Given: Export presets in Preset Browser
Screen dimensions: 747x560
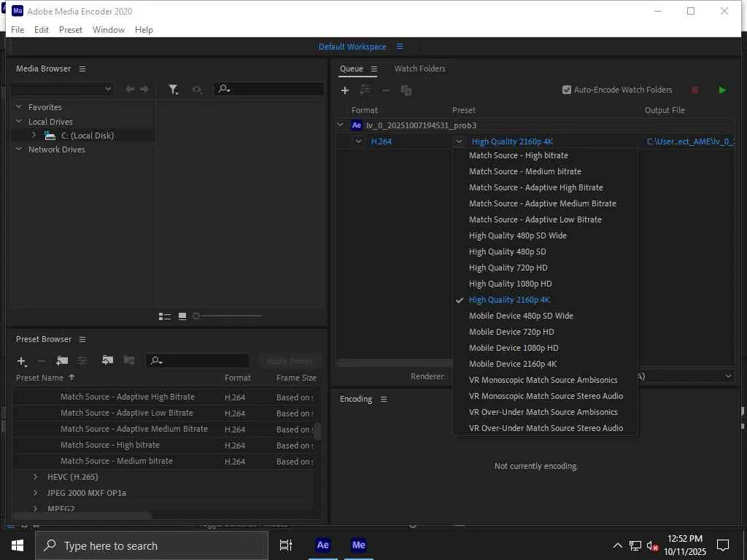Looking at the screenshot, I should [x=128, y=360].
